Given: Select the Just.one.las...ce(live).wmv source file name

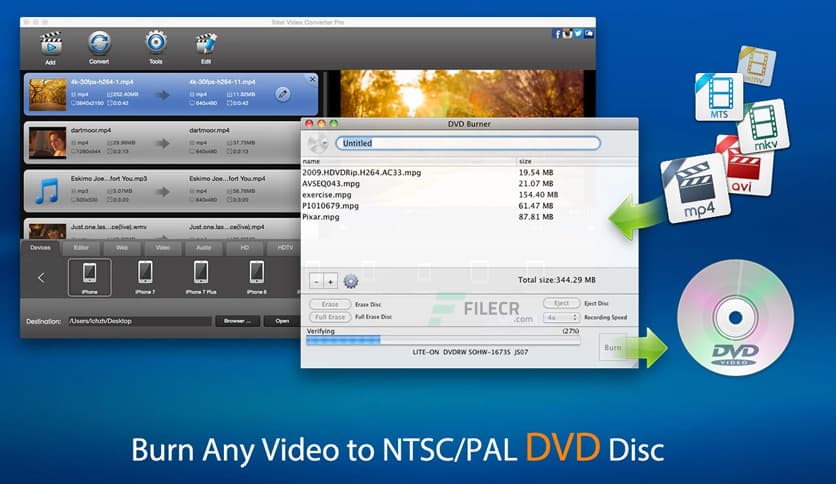Looking at the screenshot, I should [109, 227].
